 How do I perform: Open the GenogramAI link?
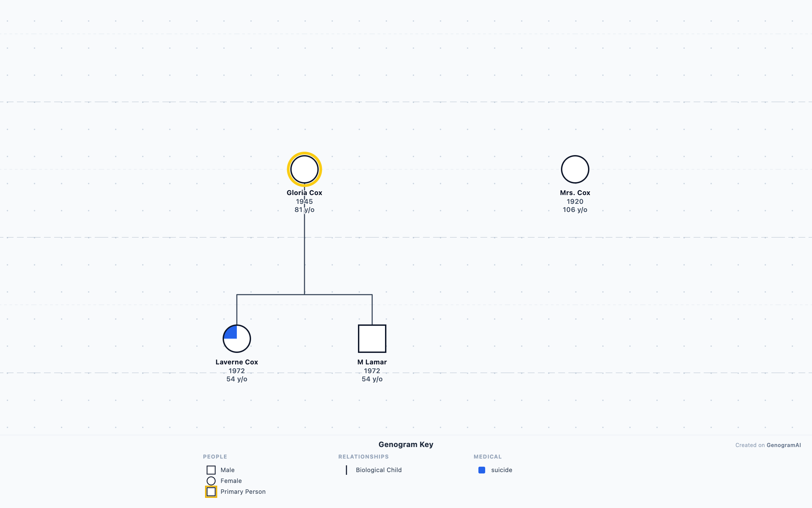(x=783, y=445)
